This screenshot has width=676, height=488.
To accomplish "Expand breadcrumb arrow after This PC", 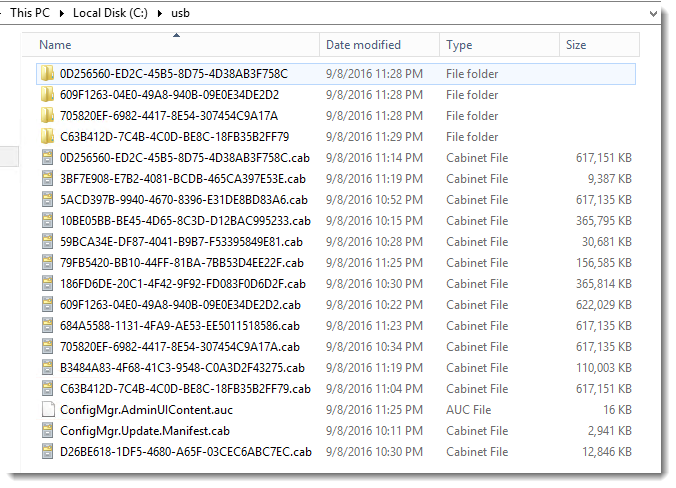I will pos(64,15).
